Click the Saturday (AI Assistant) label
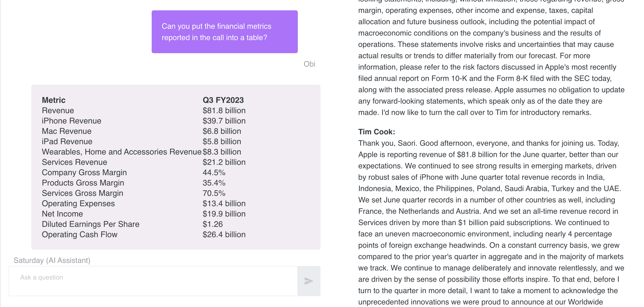Screen dimensions: 644x307 click(52, 260)
